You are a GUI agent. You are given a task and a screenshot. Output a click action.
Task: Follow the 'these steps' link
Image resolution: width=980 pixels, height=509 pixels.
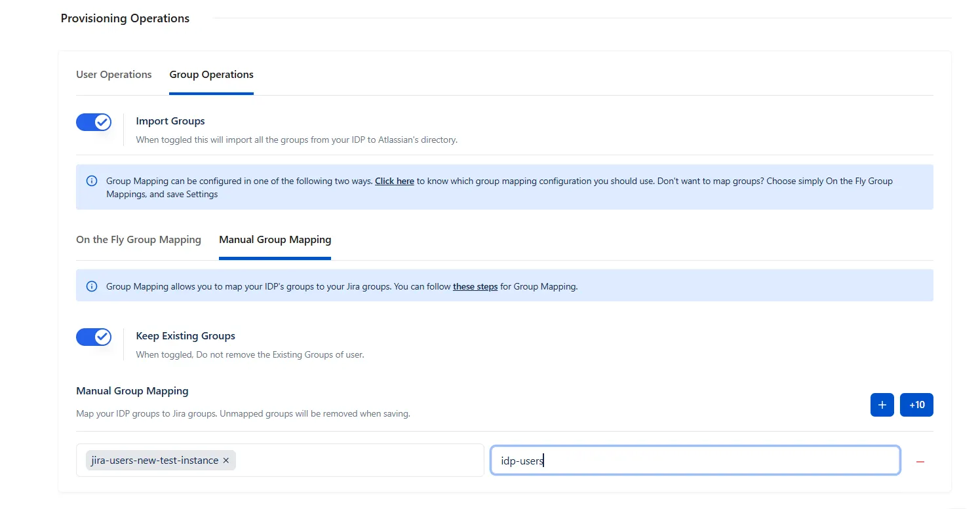coord(475,286)
